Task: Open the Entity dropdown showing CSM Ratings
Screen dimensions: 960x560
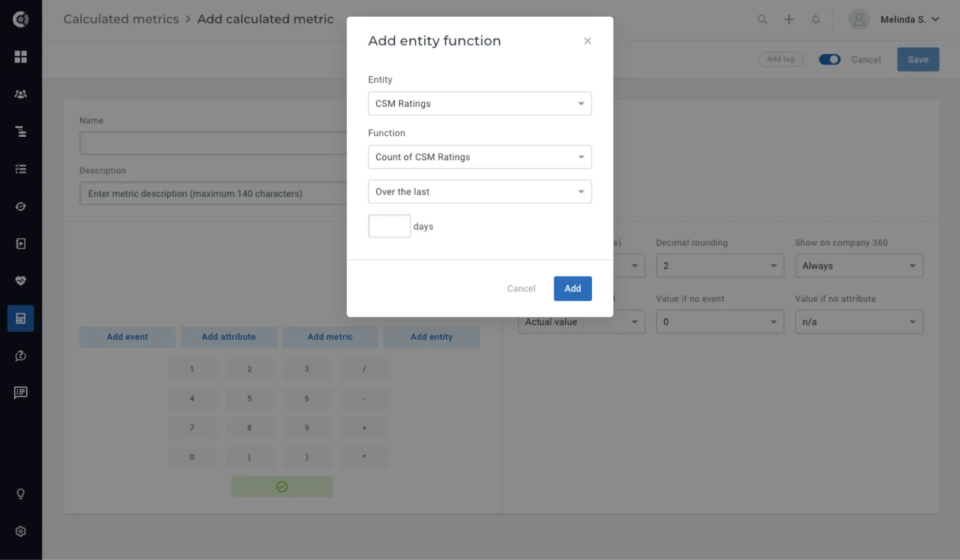Action: (x=479, y=104)
